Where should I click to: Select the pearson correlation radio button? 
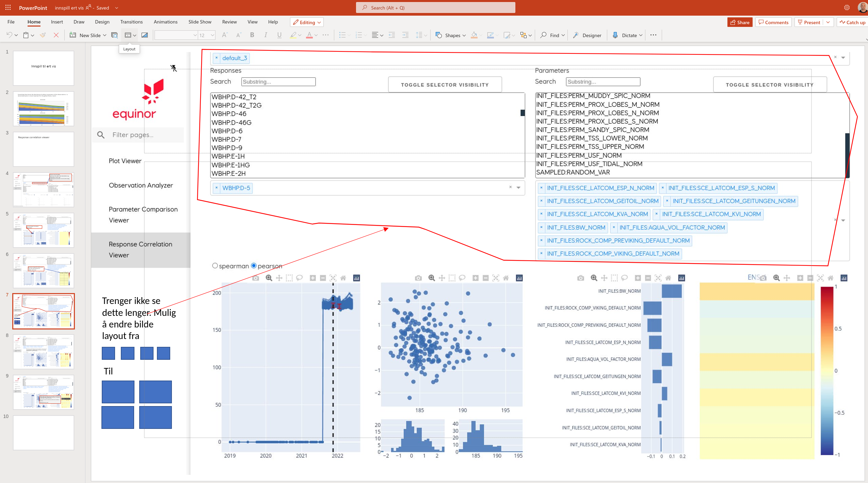254,265
